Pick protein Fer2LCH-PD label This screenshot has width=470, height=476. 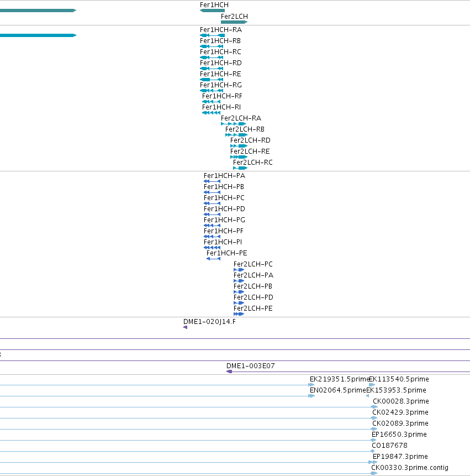tap(253, 297)
